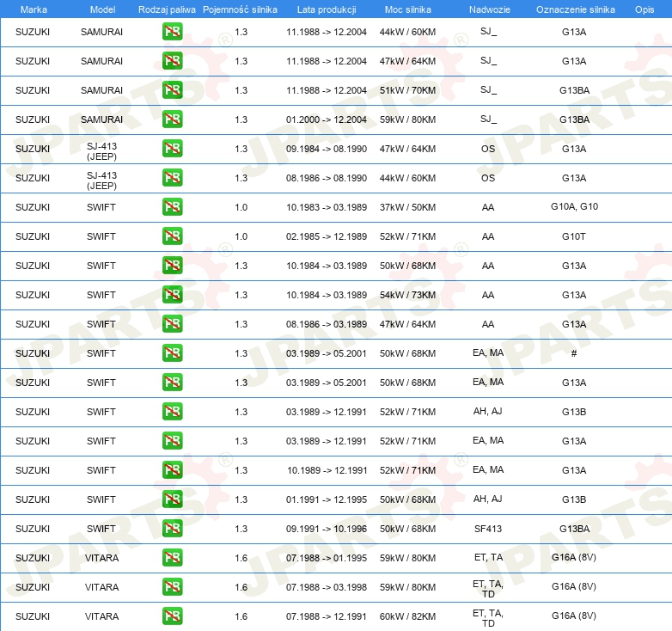
Task: Click the fuel icon in the VITARA 07.1988 -> 03.1998 row
Action: click(172, 586)
